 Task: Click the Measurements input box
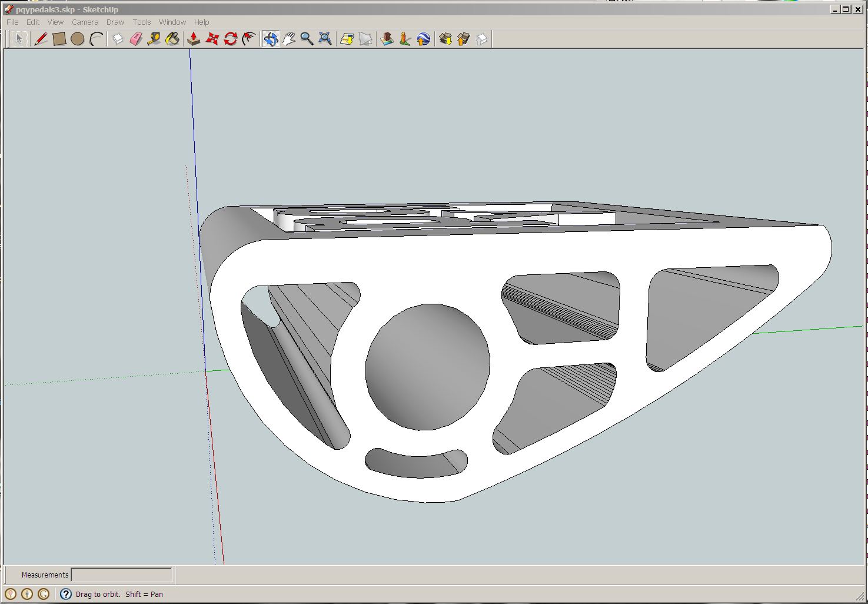point(122,575)
